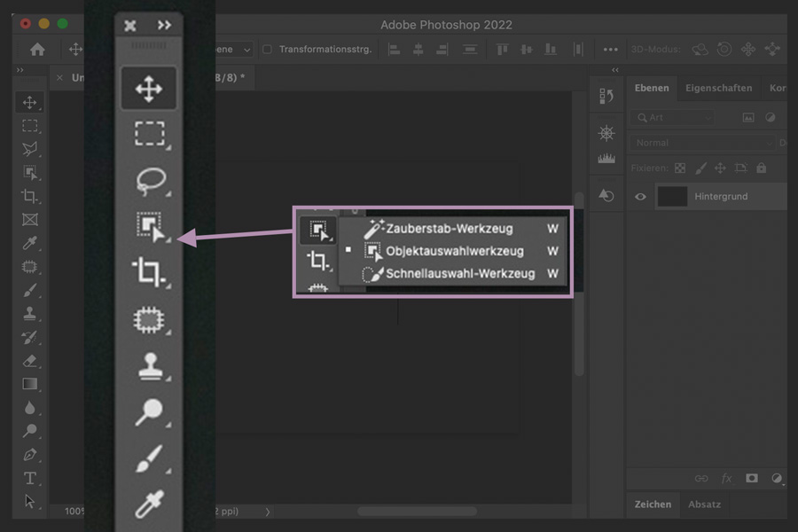Image resolution: width=798 pixels, height=532 pixels.
Task: Switch to the Ebenen tab
Action: click(x=652, y=88)
